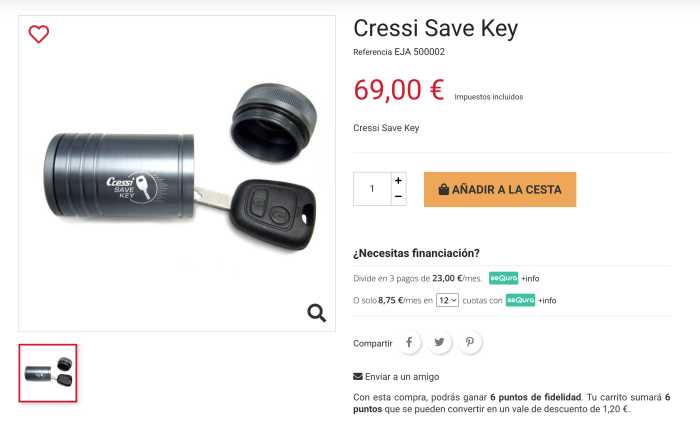This screenshot has height=423, width=700.
Task: Click the shopping bag icon in cart button
Action: point(443,190)
